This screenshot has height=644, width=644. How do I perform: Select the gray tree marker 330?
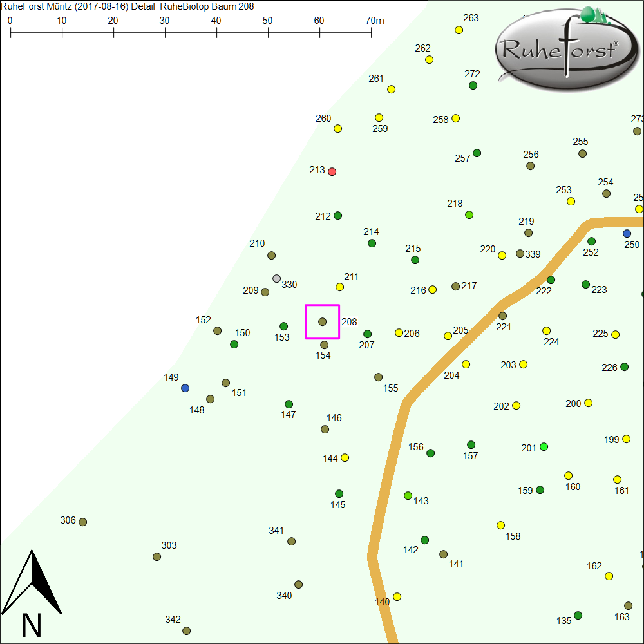pos(276,279)
